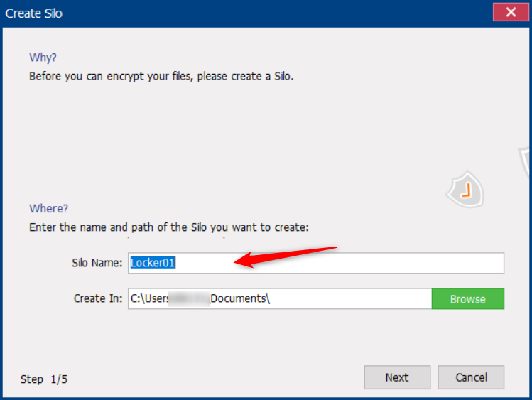Select the 'Why?' heading

pyautogui.click(x=43, y=58)
